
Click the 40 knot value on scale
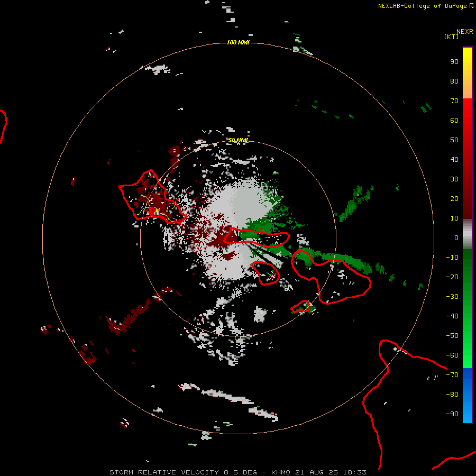pyautogui.click(x=454, y=159)
